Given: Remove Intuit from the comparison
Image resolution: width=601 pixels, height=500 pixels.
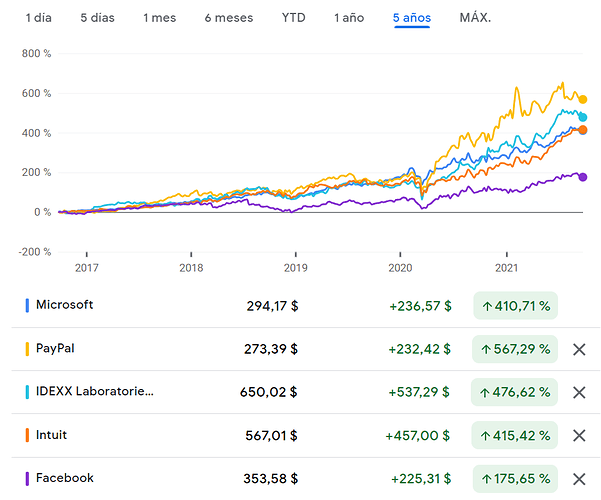Looking at the screenshot, I should click(x=579, y=436).
